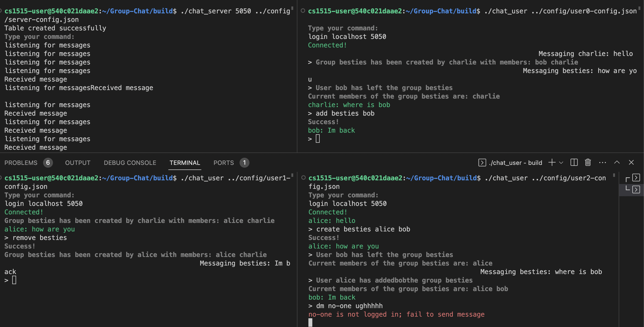The image size is (644, 327).
Task: Maximize panel size with the caret icon
Action: click(x=617, y=163)
